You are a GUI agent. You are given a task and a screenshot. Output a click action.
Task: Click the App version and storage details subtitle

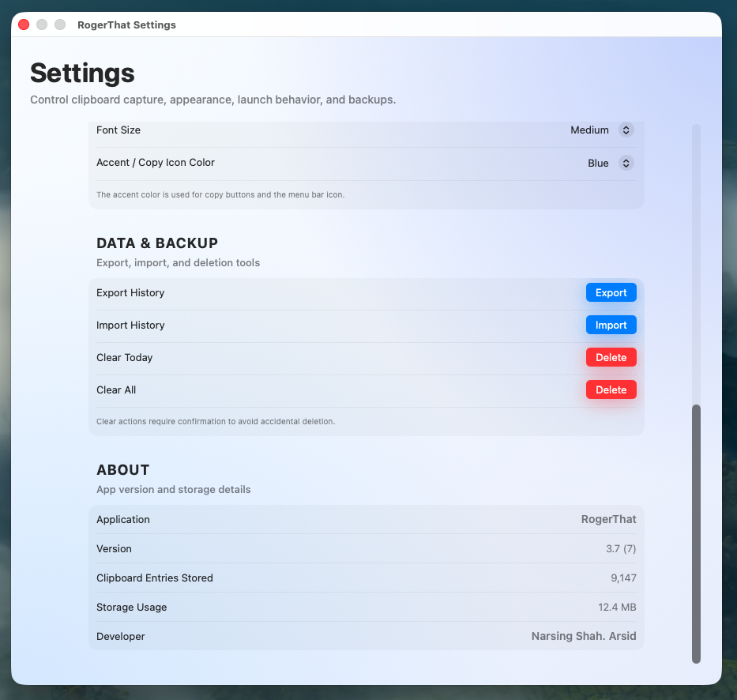point(174,490)
